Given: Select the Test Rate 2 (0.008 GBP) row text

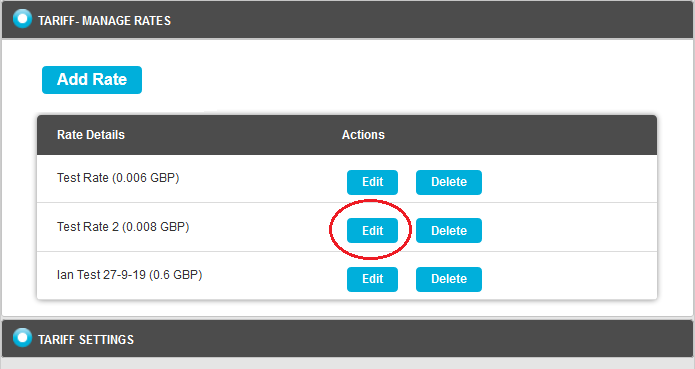Looking at the screenshot, I should pos(123,226).
